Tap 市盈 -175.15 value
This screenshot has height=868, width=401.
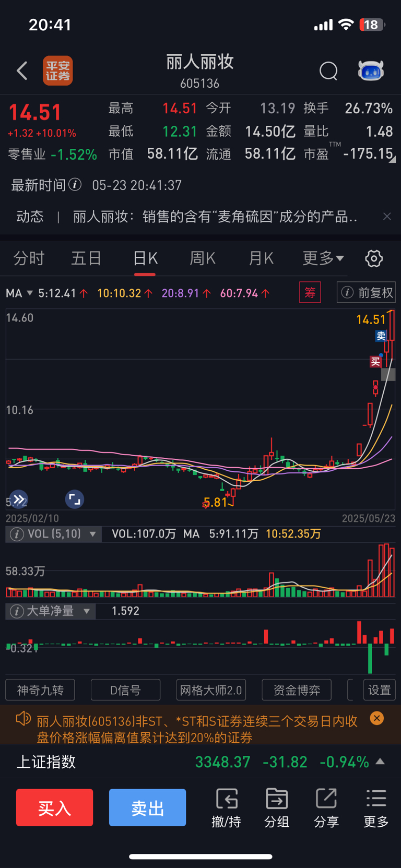point(368,153)
